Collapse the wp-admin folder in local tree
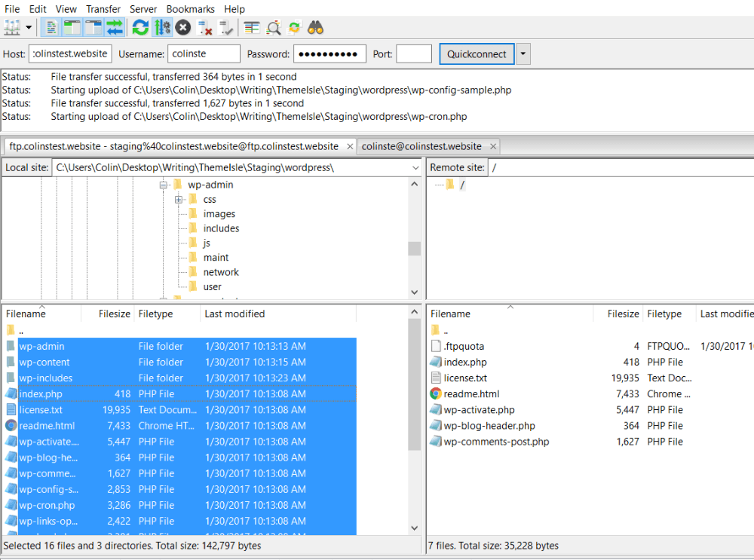754x560 pixels. (x=163, y=184)
